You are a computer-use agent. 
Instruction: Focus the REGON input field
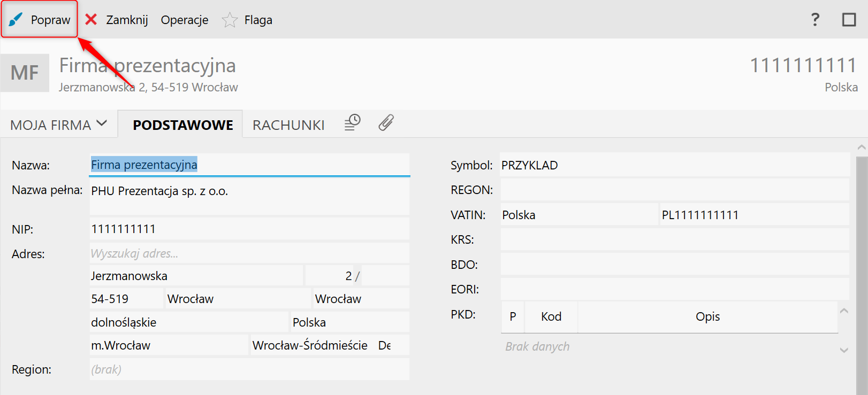674,190
